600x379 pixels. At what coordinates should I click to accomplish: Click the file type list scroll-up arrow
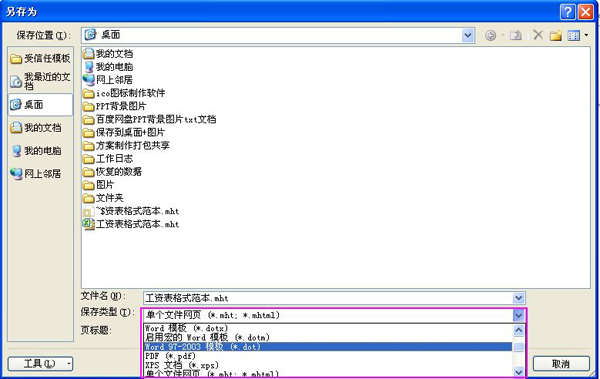(x=518, y=330)
